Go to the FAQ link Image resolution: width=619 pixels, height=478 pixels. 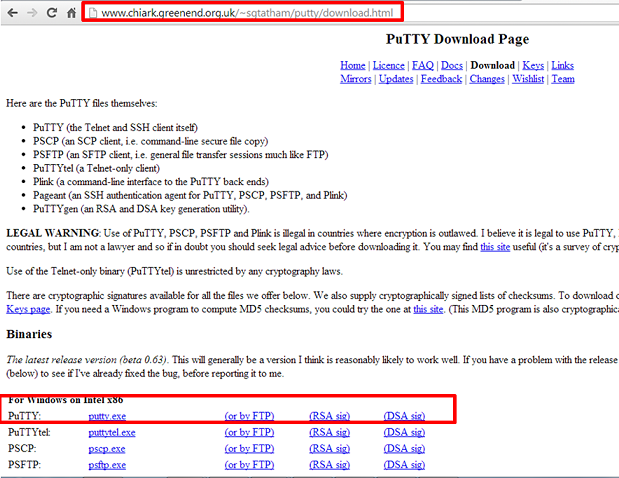tap(423, 65)
